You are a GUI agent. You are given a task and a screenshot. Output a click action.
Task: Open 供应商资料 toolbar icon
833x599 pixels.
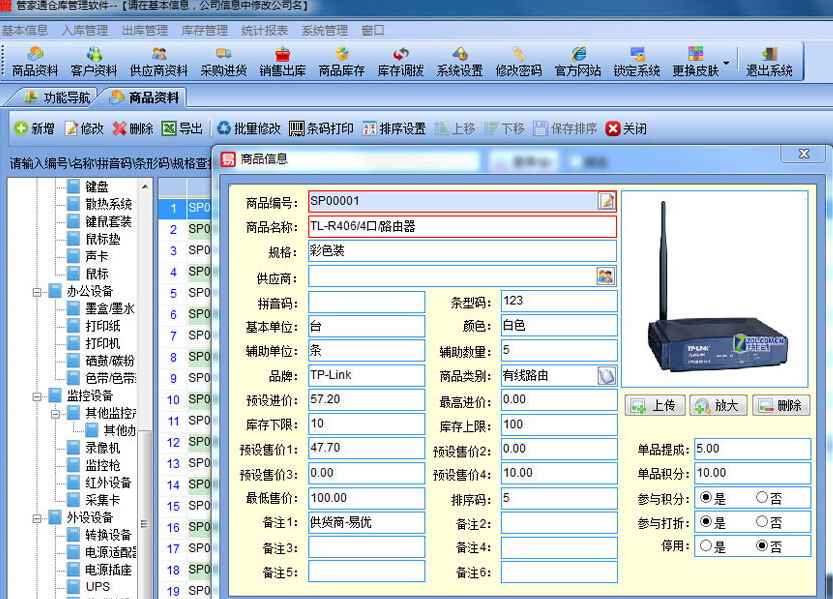click(158, 62)
